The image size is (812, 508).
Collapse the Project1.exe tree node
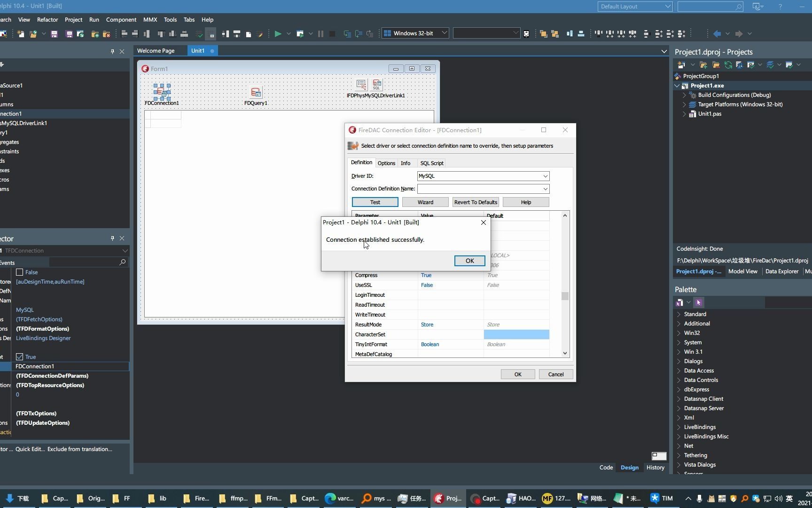coord(677,86)
